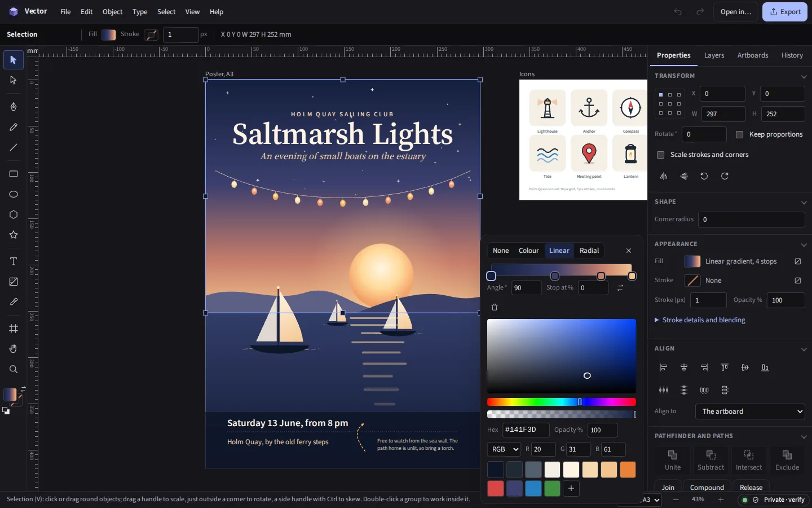Select the Pen tool
The width and height of the screenshot is (812, 508).
[14, 107]
